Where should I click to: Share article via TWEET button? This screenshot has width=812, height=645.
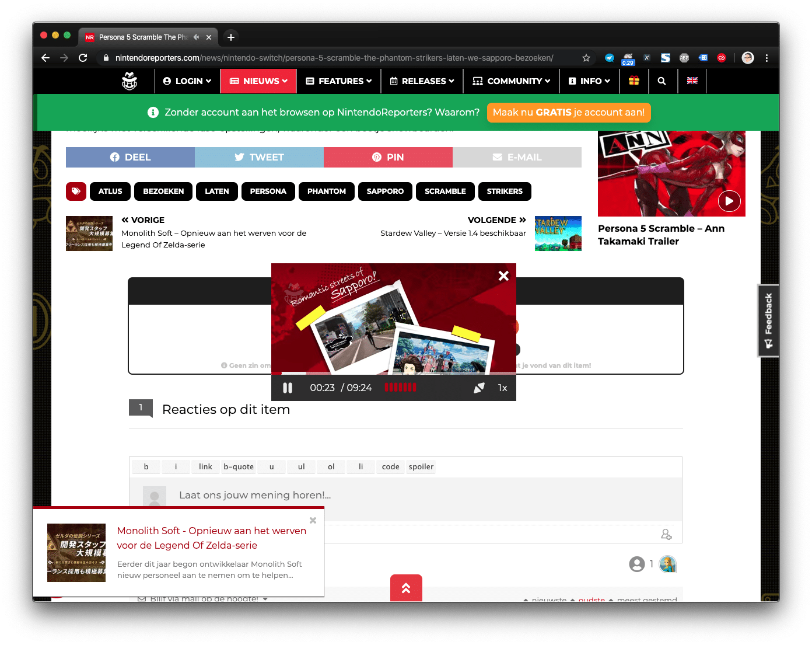pos(259,157)
